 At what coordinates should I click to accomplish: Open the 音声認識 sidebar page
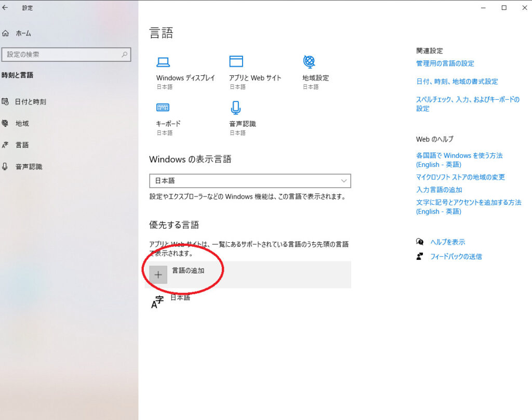[x=29, y=167]
